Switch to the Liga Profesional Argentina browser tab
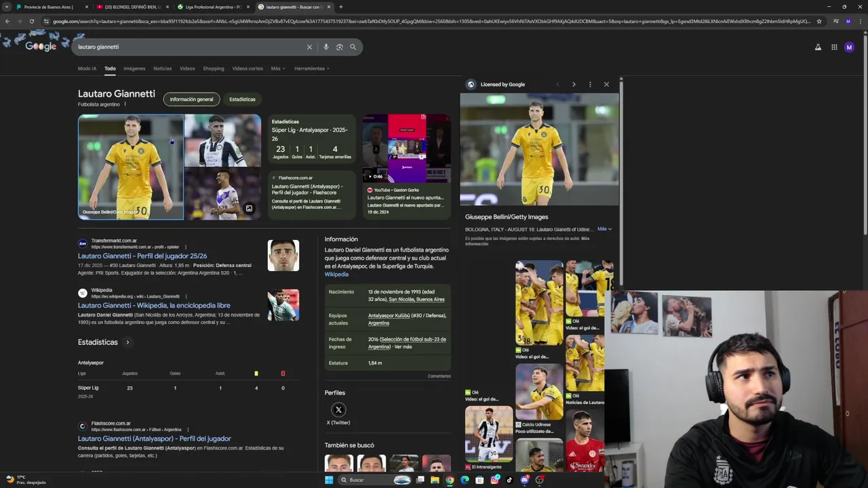 click(x=213, y=7)
